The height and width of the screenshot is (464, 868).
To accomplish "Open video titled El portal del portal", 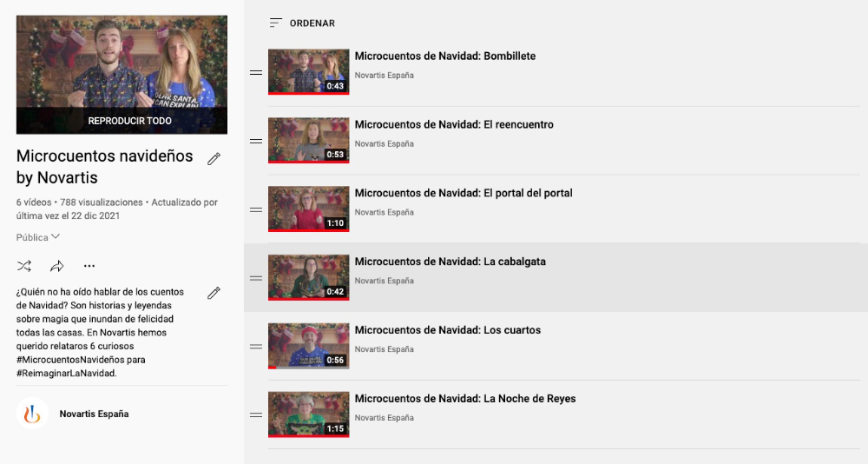I will (464, 193).
